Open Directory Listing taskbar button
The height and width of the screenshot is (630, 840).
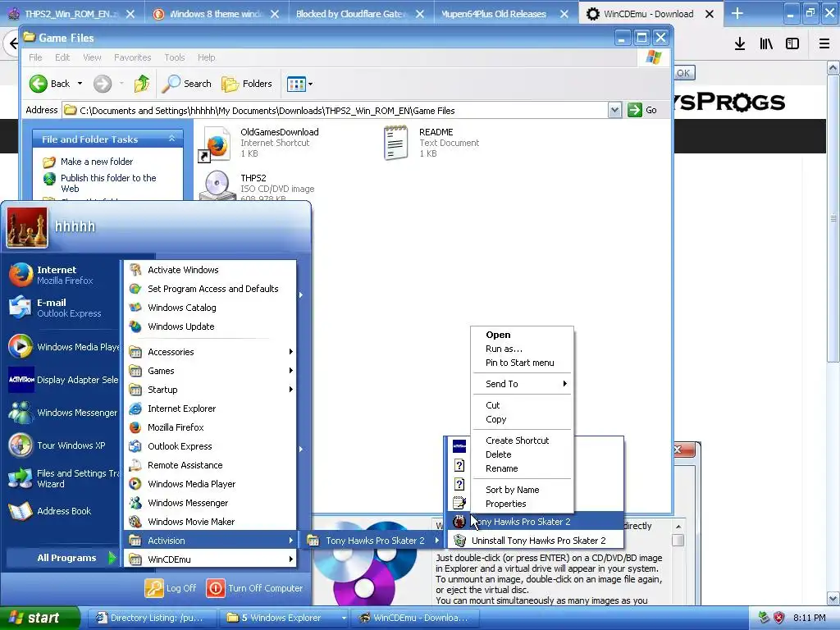point(153,618)
